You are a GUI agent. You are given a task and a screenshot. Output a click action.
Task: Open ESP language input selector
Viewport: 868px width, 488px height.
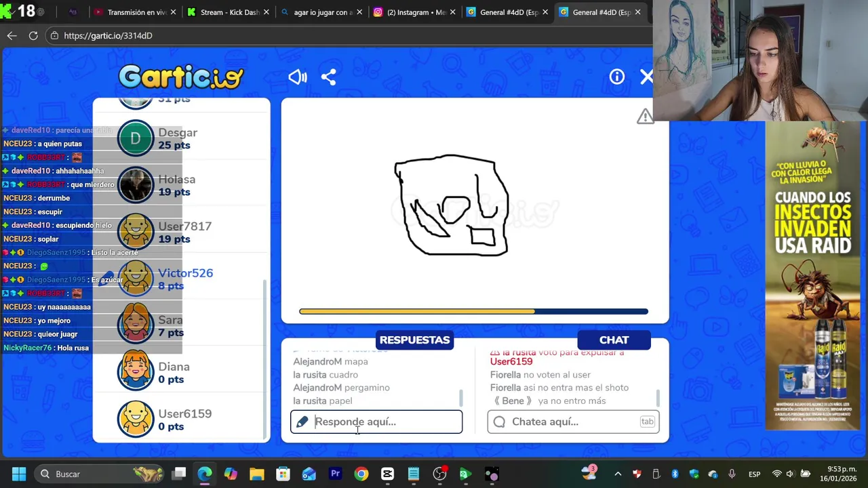(755, 474)
